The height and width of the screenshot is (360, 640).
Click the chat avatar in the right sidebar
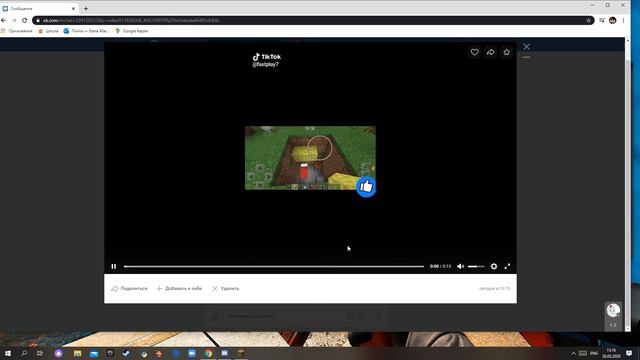click(x=613, y=310)
